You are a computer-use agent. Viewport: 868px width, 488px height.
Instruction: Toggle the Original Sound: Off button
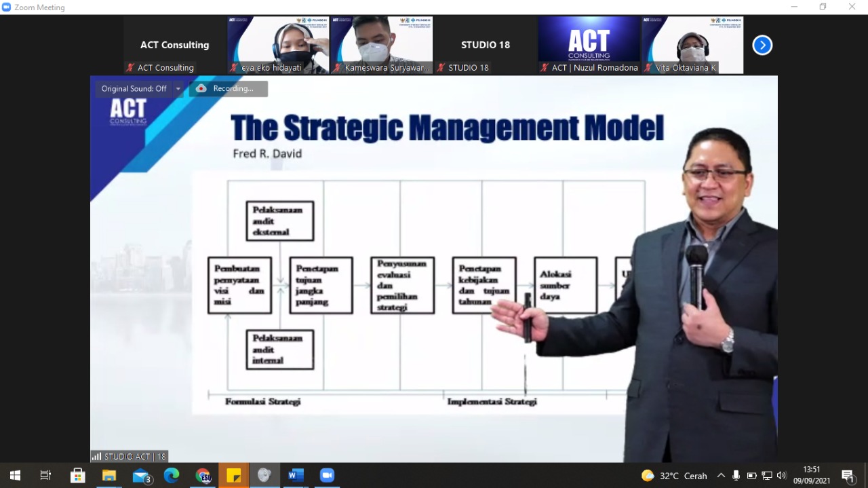(x=134, y=89)
